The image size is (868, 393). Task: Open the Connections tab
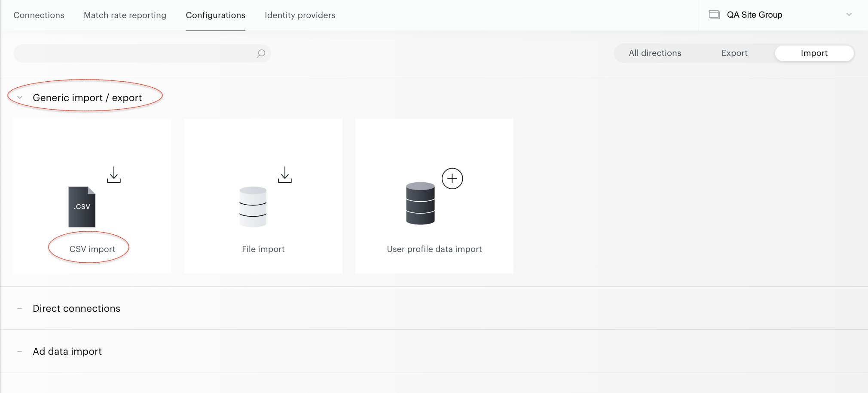click(39, 15)
